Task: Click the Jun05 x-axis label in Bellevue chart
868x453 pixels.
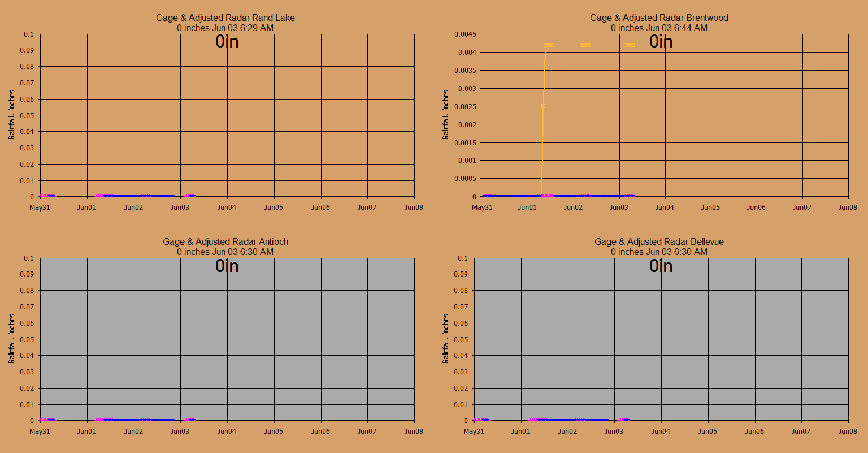Action: (x=708, y=432)
